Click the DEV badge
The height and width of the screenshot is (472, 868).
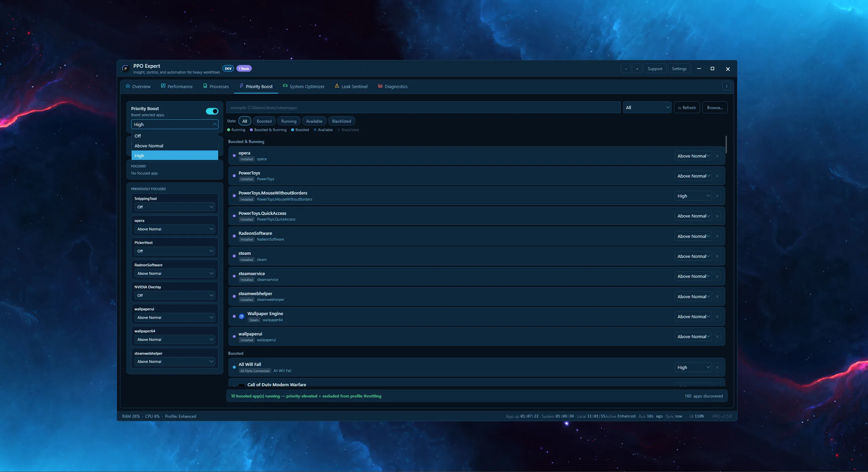click(x=228, y=68)
